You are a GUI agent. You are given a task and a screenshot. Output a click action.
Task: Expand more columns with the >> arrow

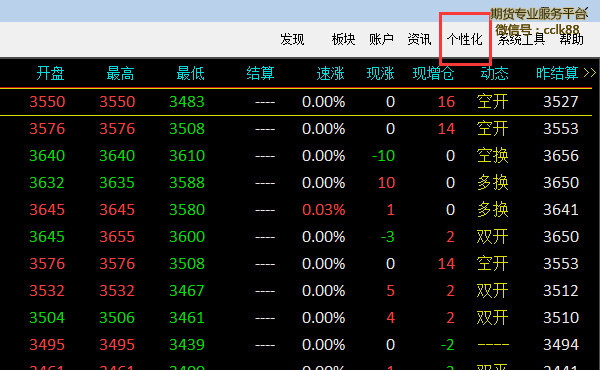point(590,73)
